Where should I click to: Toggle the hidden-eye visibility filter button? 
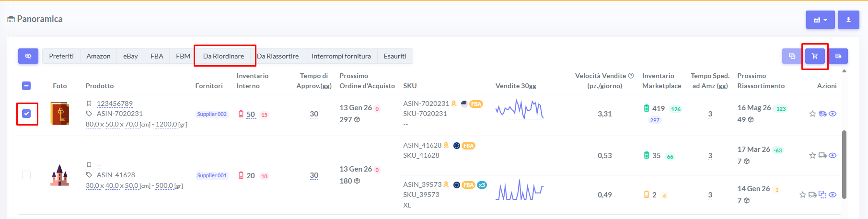[28, 56]
